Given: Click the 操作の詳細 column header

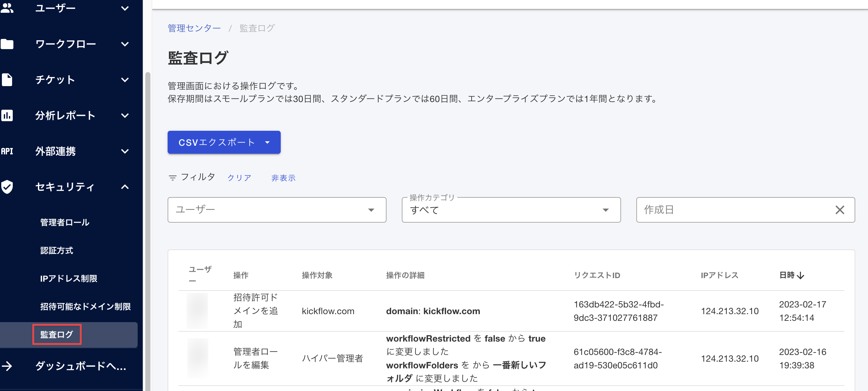Looking at the screenshot, I should tap(405, 275).
